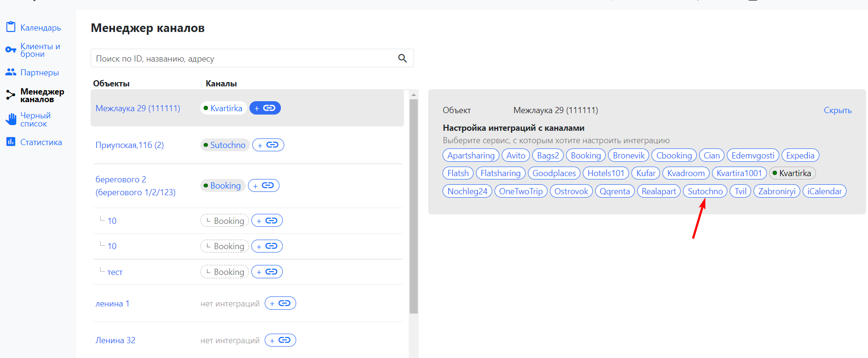The width and height of the screenshot is (868, 358).
Task: Select Hotels101 integration service
Action: point(606,173)
